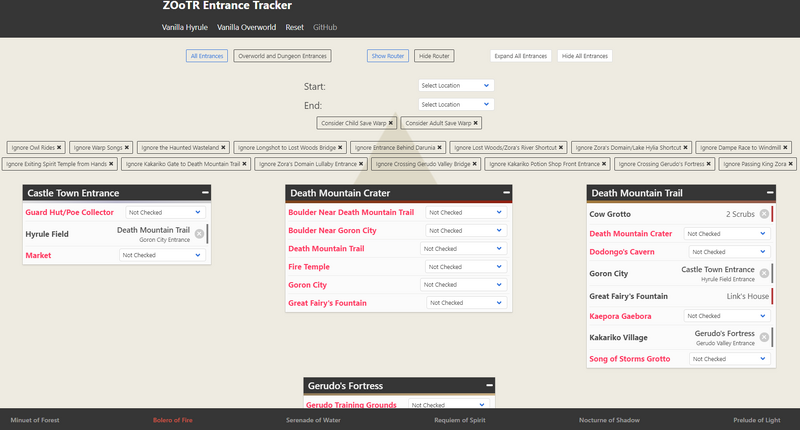Remove the Cow Grotto 2 Scrubs entry
Image resolution: width=800 pixels, height=430 pixels.
click(764, 213)
